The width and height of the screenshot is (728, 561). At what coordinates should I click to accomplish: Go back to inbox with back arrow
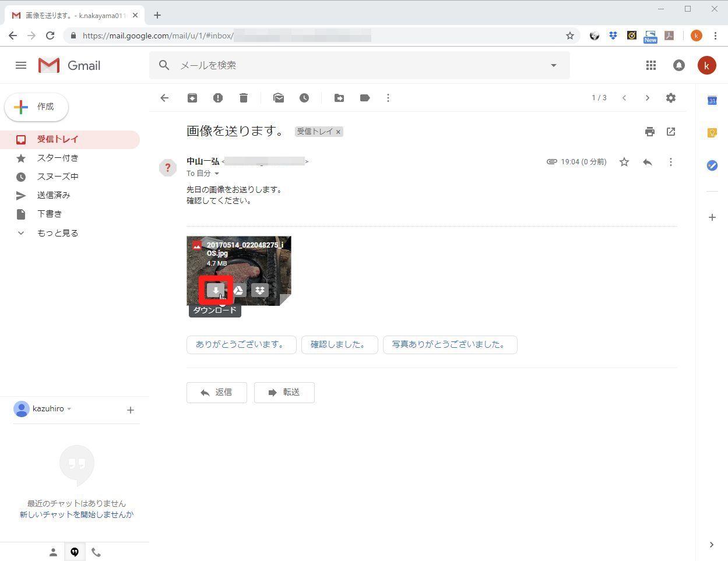click(164, 98)
